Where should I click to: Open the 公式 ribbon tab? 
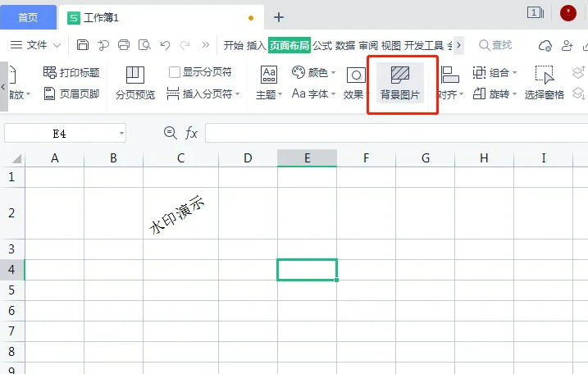point(322,45)
